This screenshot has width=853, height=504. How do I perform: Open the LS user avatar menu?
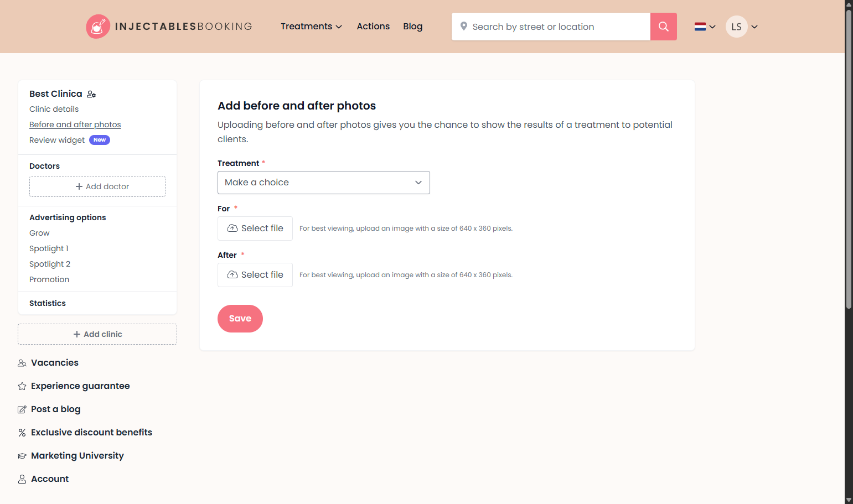tap(742, 27)
